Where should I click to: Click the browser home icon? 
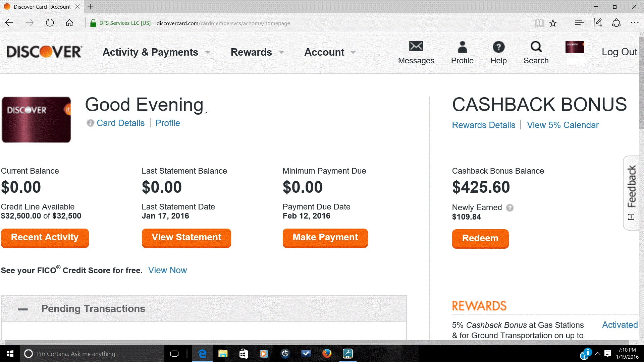[x=69, y=23]
